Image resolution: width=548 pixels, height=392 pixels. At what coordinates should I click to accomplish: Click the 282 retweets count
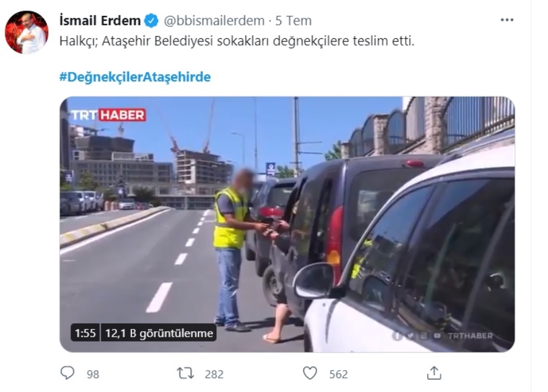(x=214, y=374)
